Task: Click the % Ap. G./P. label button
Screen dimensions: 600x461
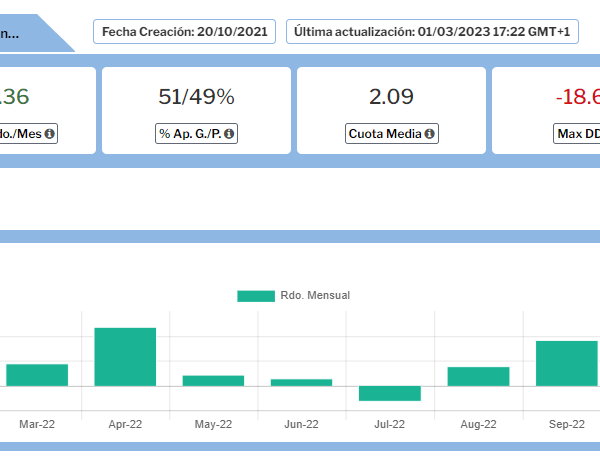Action: [x=196, y=134]
